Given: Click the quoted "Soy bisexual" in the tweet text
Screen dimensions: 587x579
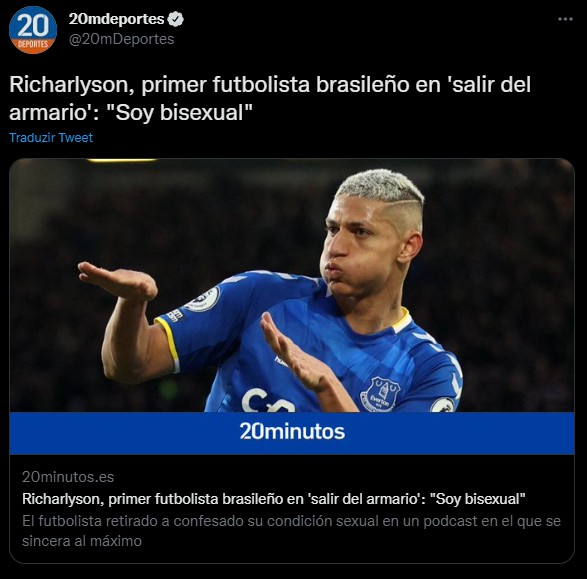Looking at the screenshot, I should (x=180, y=112).
